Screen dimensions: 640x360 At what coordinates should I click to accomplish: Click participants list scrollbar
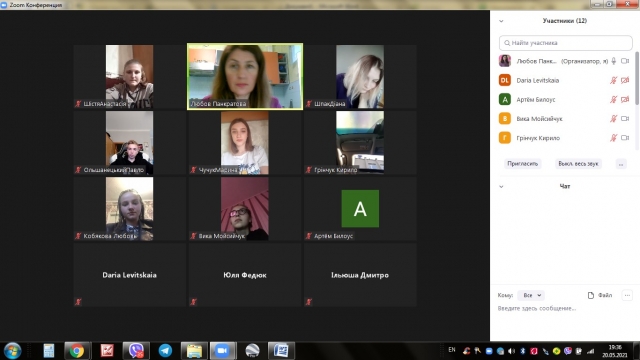[x=637, y=78]
